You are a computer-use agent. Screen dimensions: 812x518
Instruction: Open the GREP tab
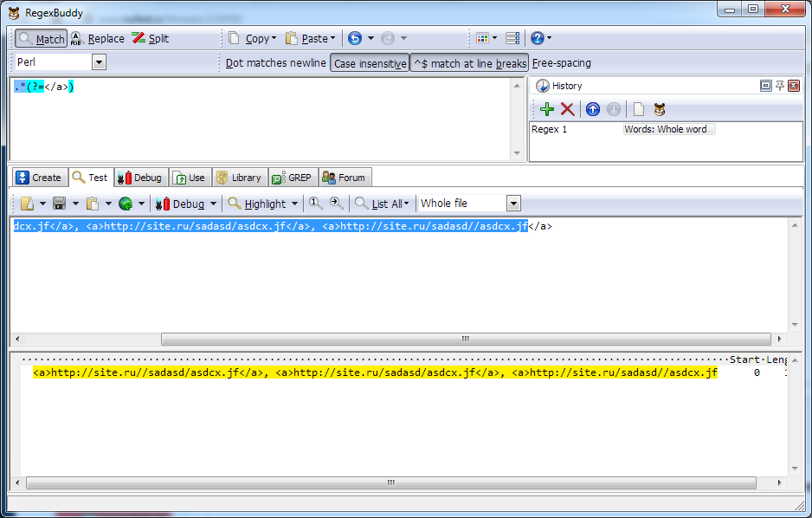(x=293, y=178)
